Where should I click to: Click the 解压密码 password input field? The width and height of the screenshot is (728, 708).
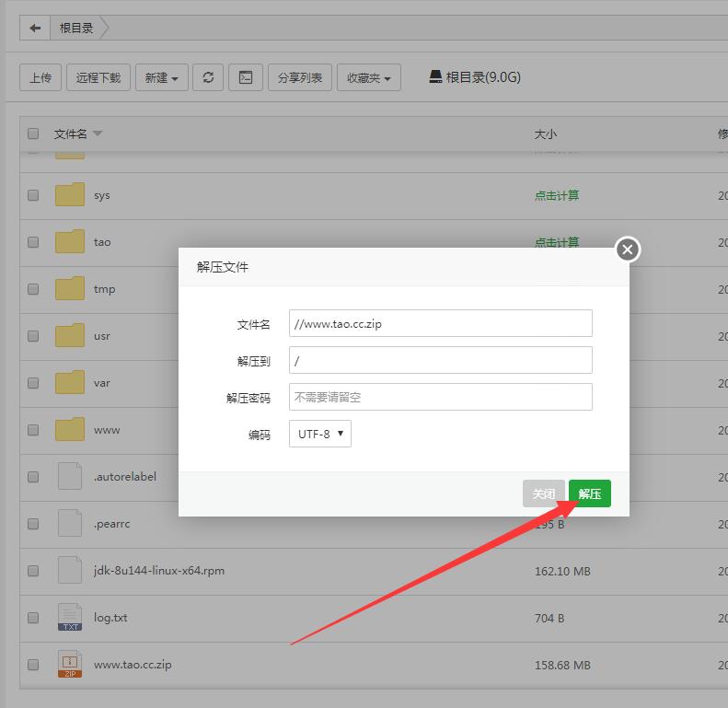(x=440, y=397)
